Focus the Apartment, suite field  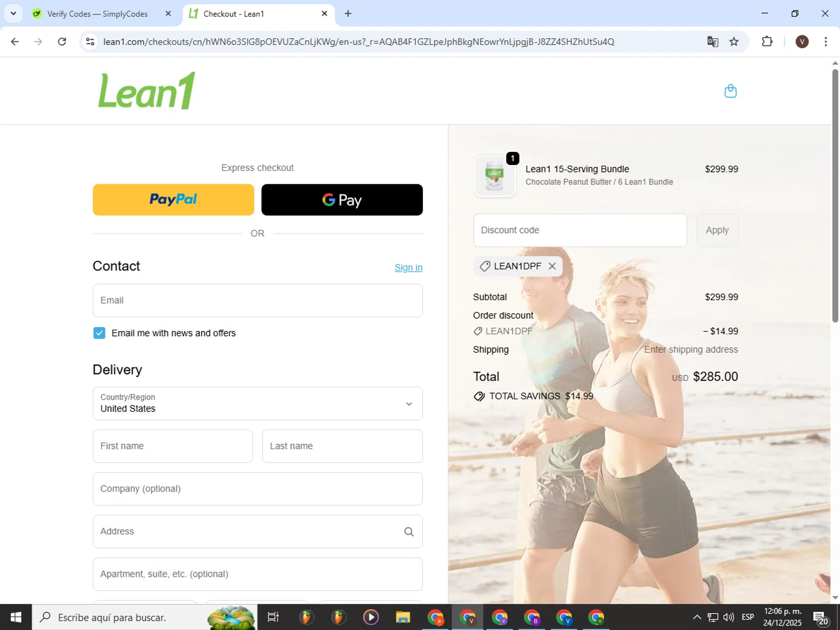point(258,574)
